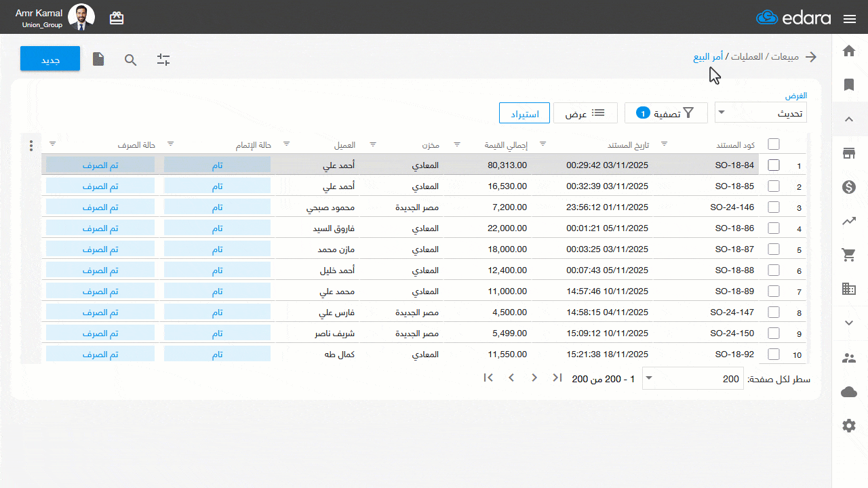Image resolution: width=868 pixels, height=488 pixels.
Task: Click the search icon in the top toolbar
Action: pos(130,60)
